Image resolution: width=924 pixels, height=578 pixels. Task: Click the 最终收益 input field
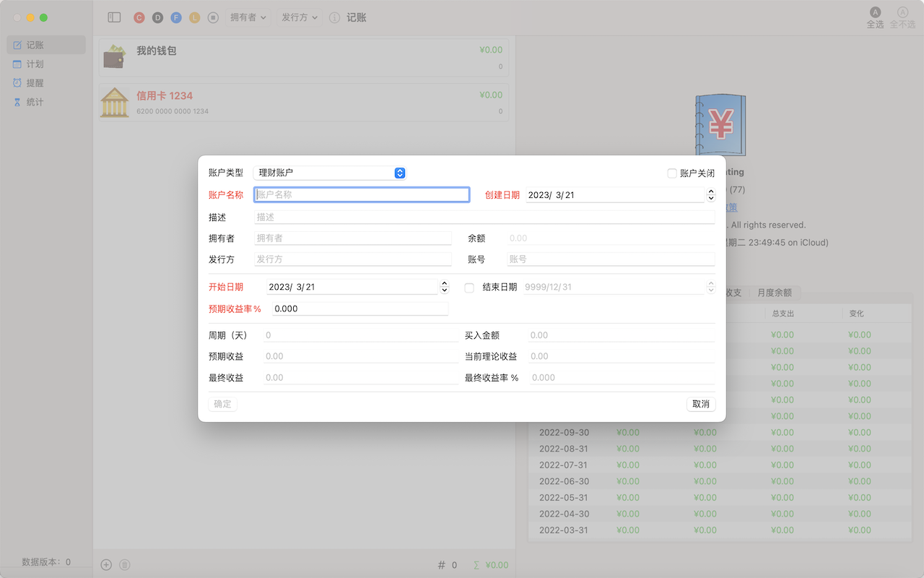(361, 377)
